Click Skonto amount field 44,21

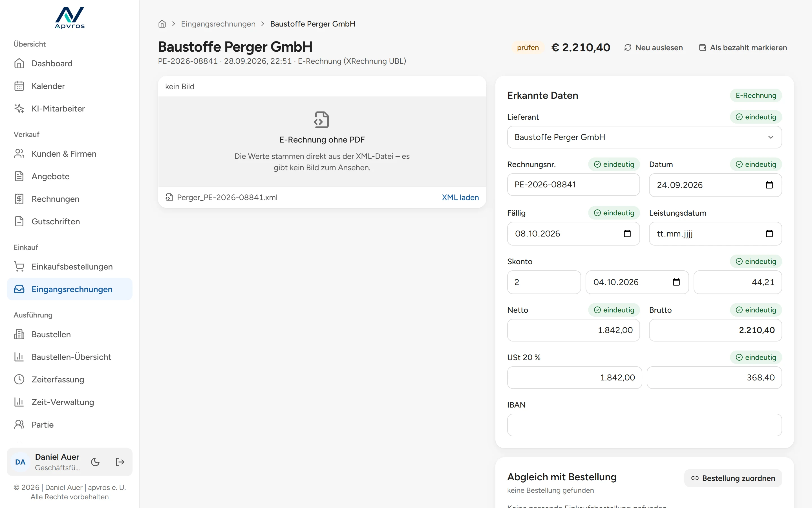[x=738, y=282]
